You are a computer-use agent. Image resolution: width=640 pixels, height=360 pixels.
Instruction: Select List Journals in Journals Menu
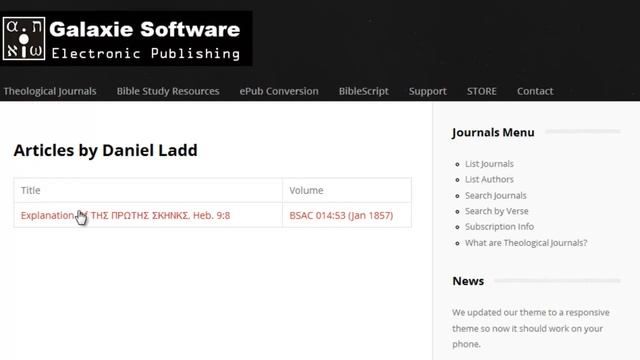click(x=489, y=164)
